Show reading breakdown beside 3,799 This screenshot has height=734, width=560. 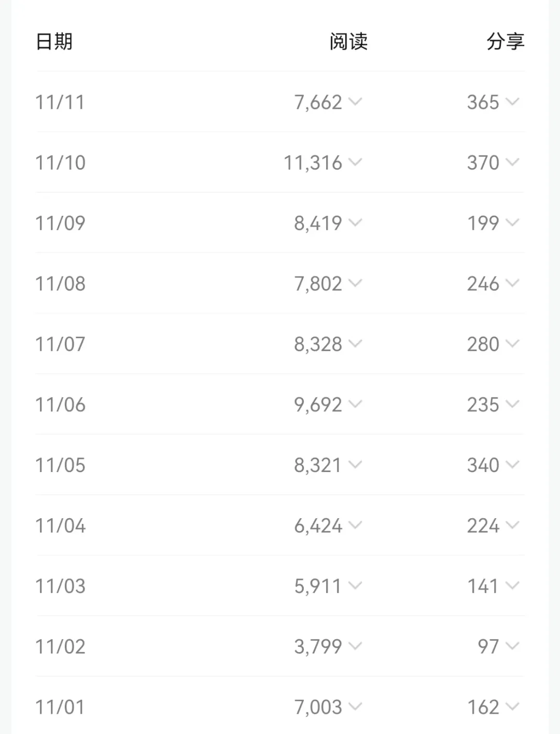tap(355, 646)
